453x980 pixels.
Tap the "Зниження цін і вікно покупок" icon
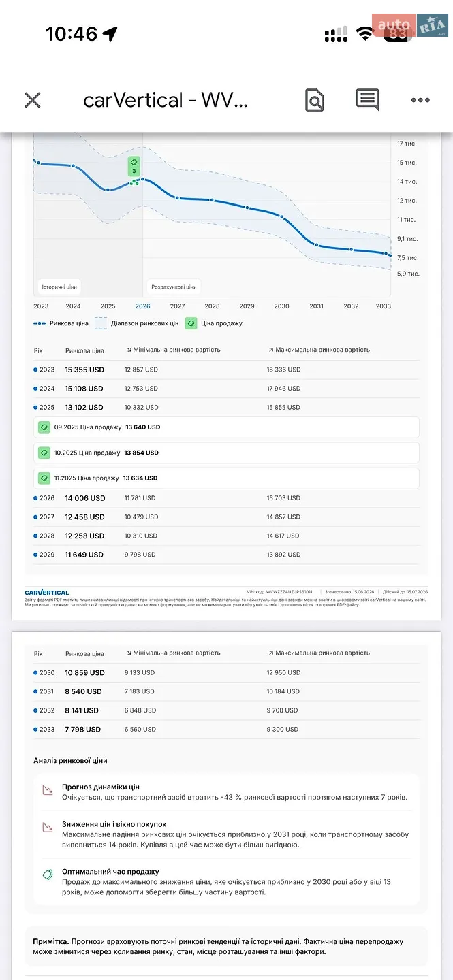coord(48,828)
